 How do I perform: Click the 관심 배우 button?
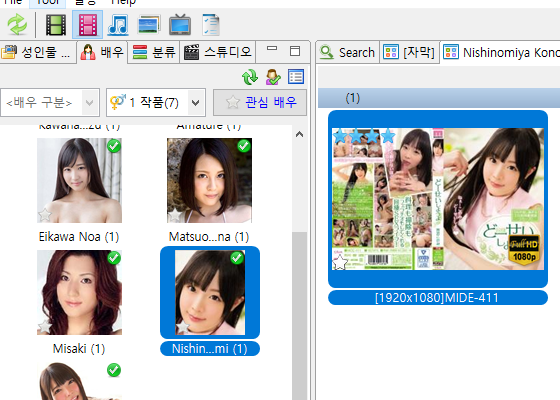tap(260, 102)
